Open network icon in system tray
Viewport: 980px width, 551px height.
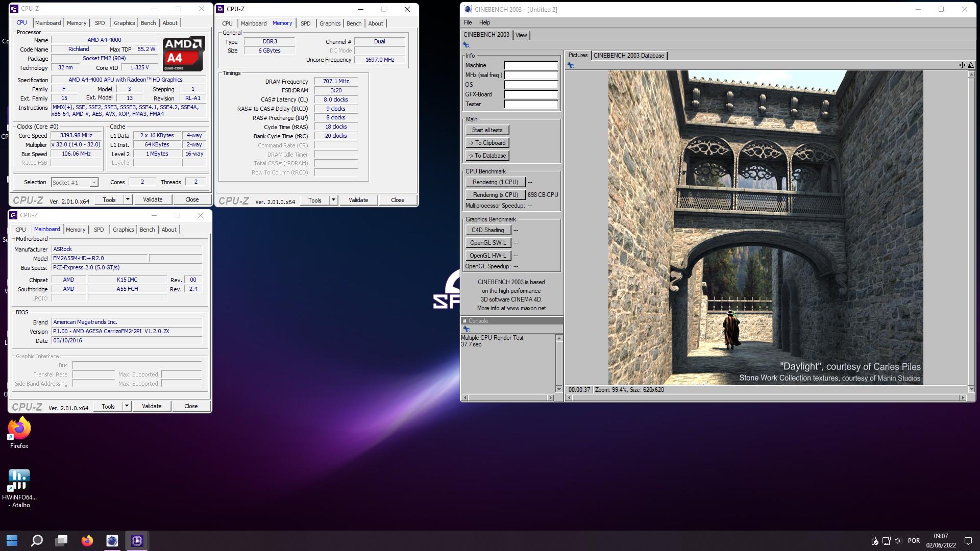pos(886,541)
